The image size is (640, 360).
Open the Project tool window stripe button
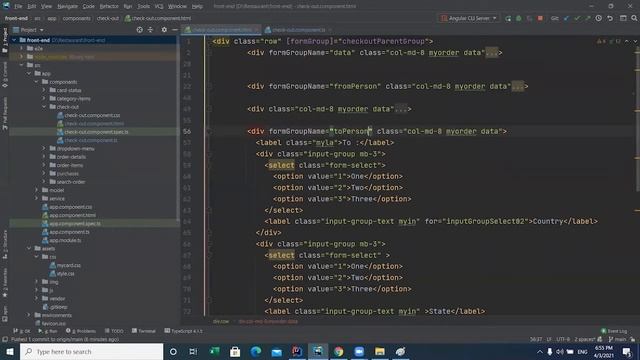pos(4,40)
